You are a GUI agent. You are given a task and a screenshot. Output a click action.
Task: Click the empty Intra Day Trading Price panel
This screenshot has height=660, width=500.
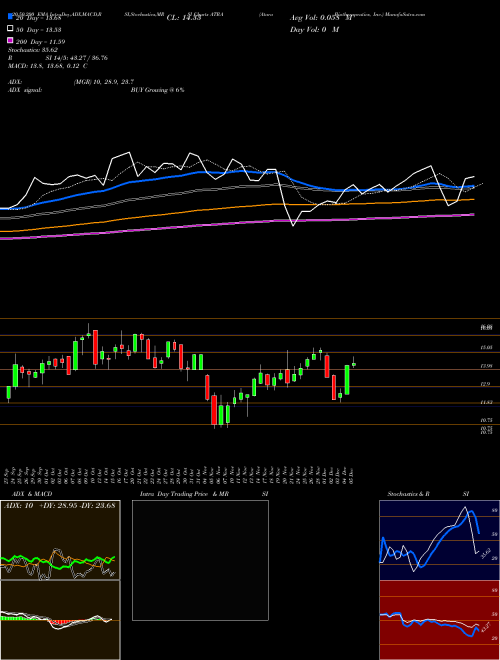200,560
